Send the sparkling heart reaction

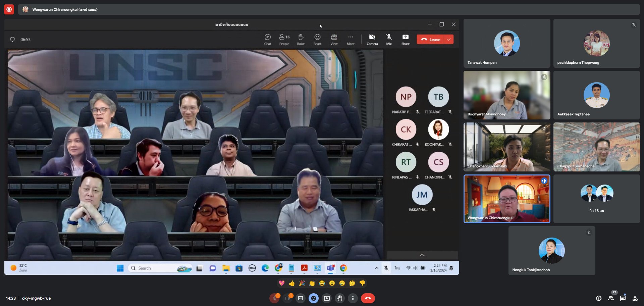[x=282, y=283]
